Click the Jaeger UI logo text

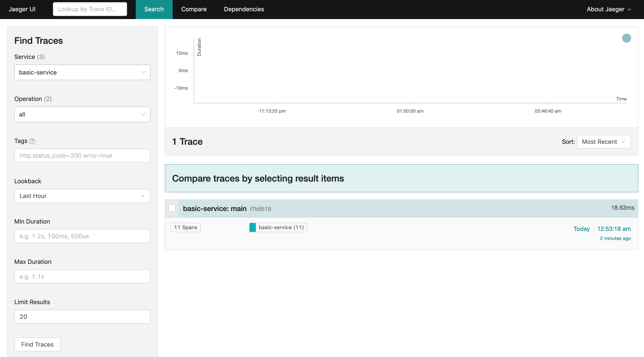pyautogui.click(x=22, y=9)
